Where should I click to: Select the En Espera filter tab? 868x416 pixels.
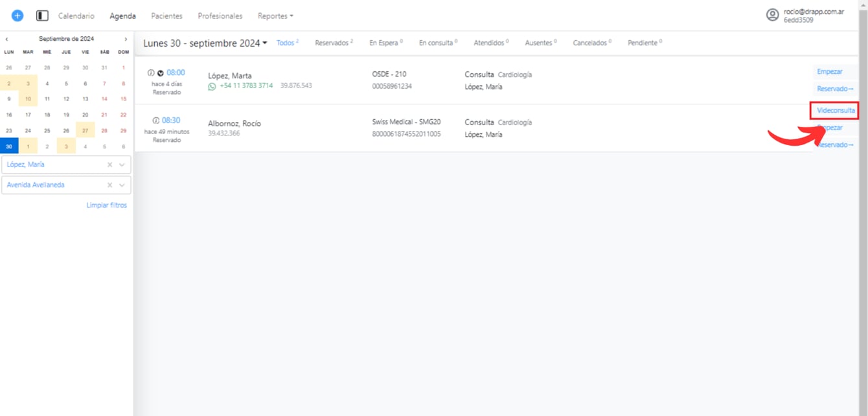coord(386,43)
